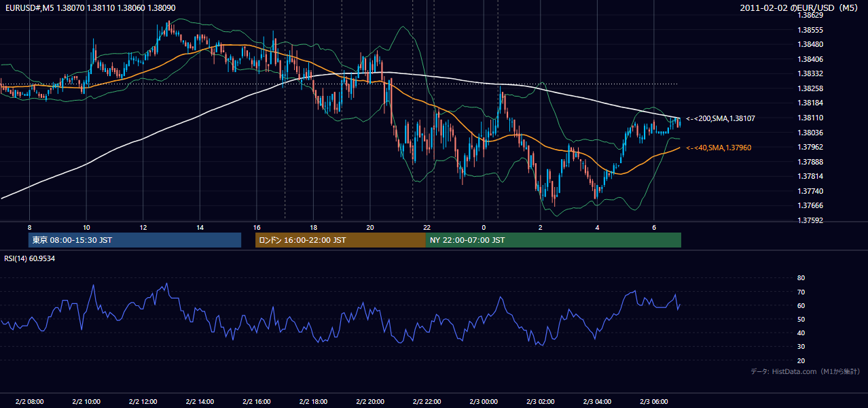
Task: Click the bottom time label 2/2 12:00
Action: click(143, 402)
